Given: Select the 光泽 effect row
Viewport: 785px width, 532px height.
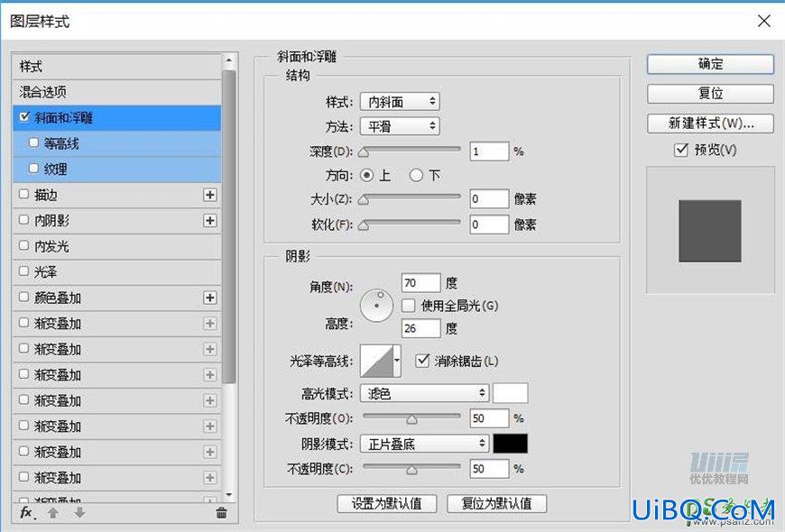Looking at the screenshot, I should 116,272.
